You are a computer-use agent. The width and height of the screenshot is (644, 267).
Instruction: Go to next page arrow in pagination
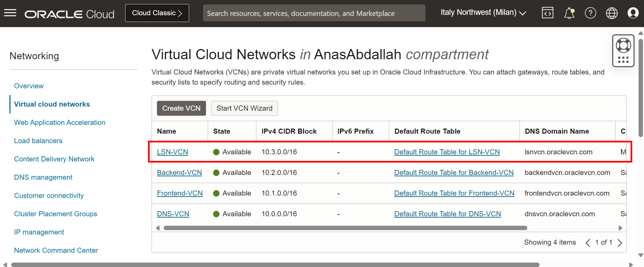620,242
